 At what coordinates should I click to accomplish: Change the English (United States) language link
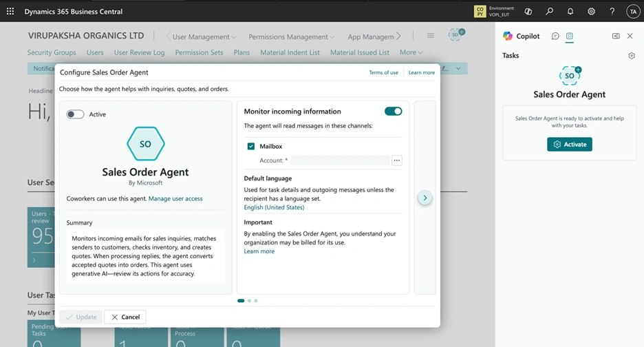click(274, 207)
